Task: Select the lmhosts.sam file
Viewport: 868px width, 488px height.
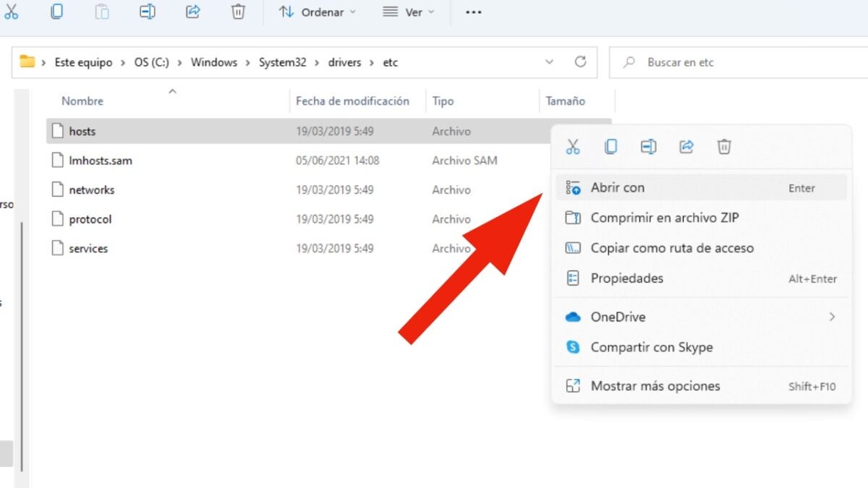Action: click(101, 160)
